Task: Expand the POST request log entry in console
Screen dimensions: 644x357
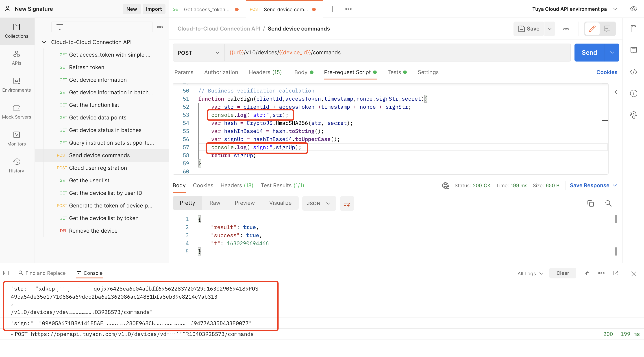Action: click(x=12, y=334)
